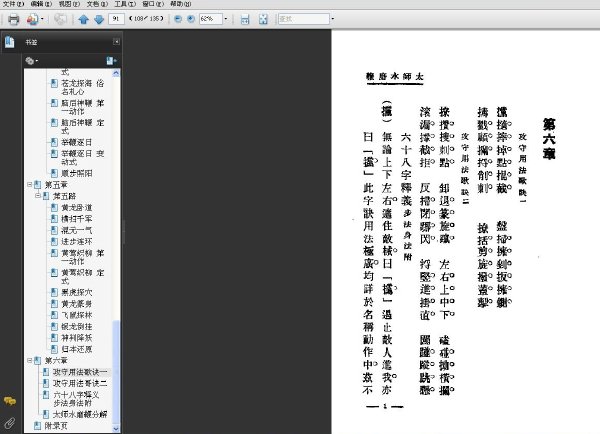This screenshot has width=600, height=434.
Task: Click the grayed-out globe icon in toolbar
Action: 60,19
